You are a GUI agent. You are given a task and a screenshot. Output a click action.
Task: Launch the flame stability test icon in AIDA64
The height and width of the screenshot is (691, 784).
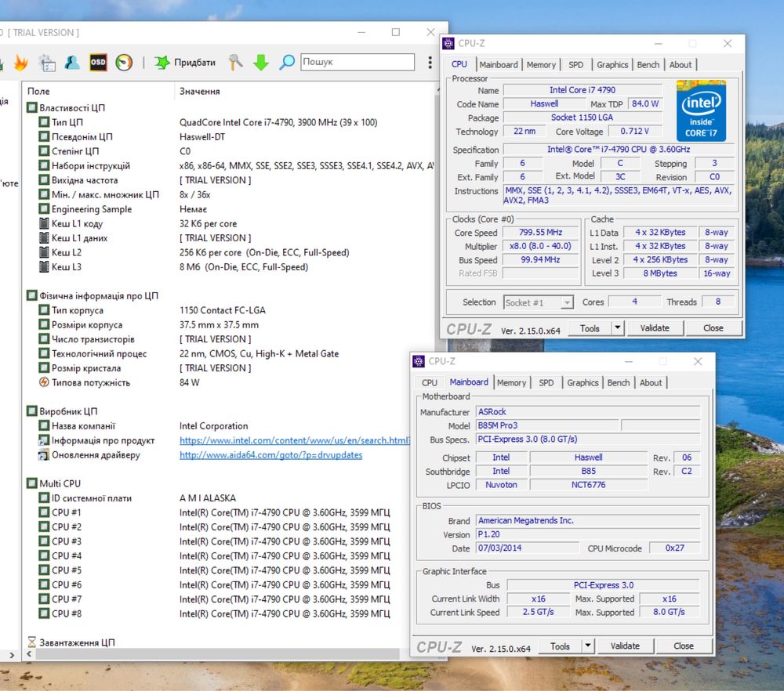pos(21,63)
